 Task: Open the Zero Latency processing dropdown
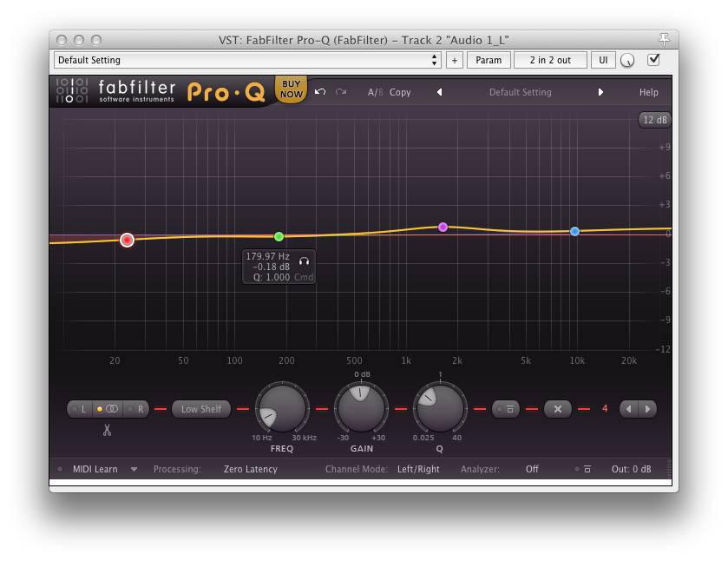click(x=251, y=469)
